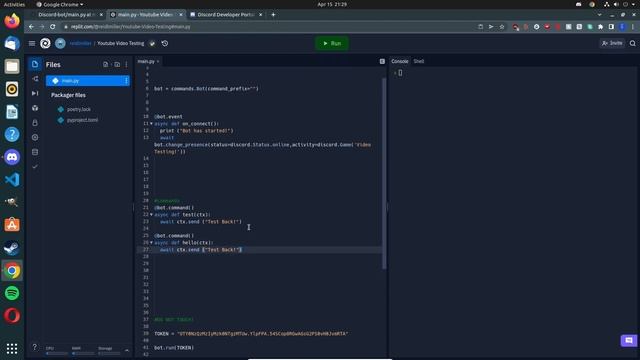Viewport: 640px width, 360px height.
Task: Open Chrome extensions puzzle icon
Action: 600,27
